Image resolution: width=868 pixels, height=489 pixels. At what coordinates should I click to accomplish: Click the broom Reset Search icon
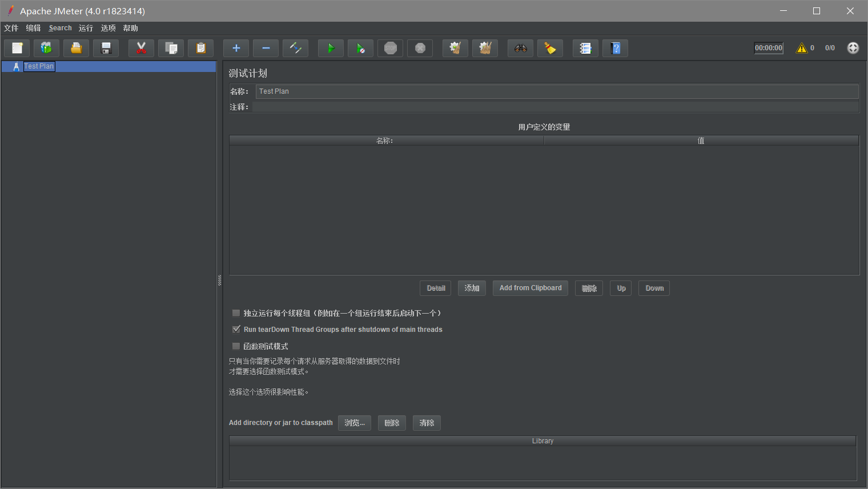[550, 49]
